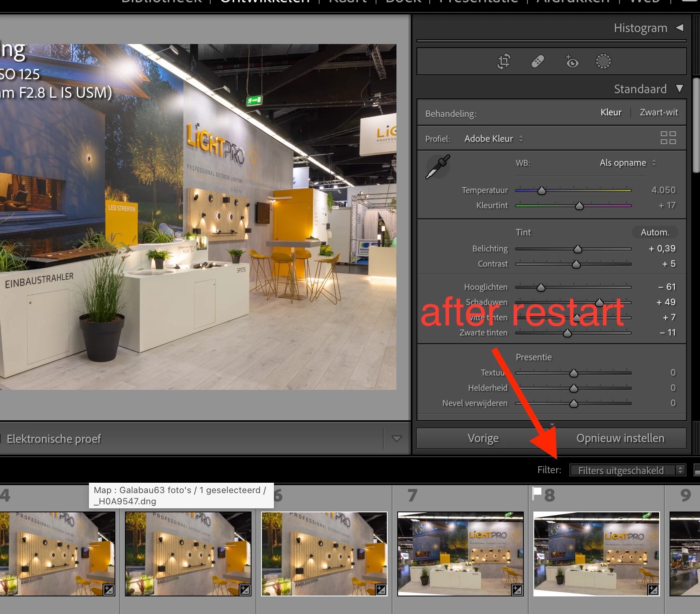Screen dimensions: 700x614
Task: Collapse the Histogram panel
Action: click(680, 28)
